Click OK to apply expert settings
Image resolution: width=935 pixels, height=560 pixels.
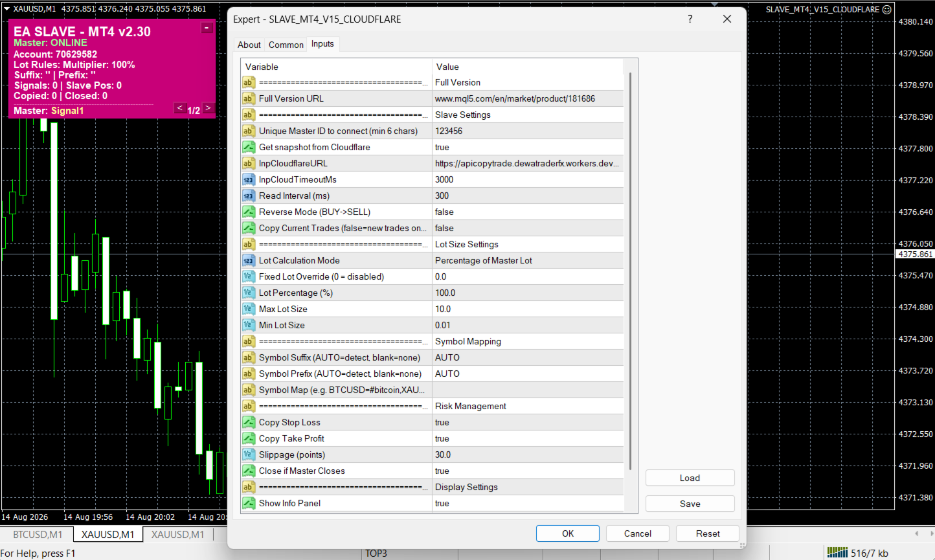coord(568,533)
